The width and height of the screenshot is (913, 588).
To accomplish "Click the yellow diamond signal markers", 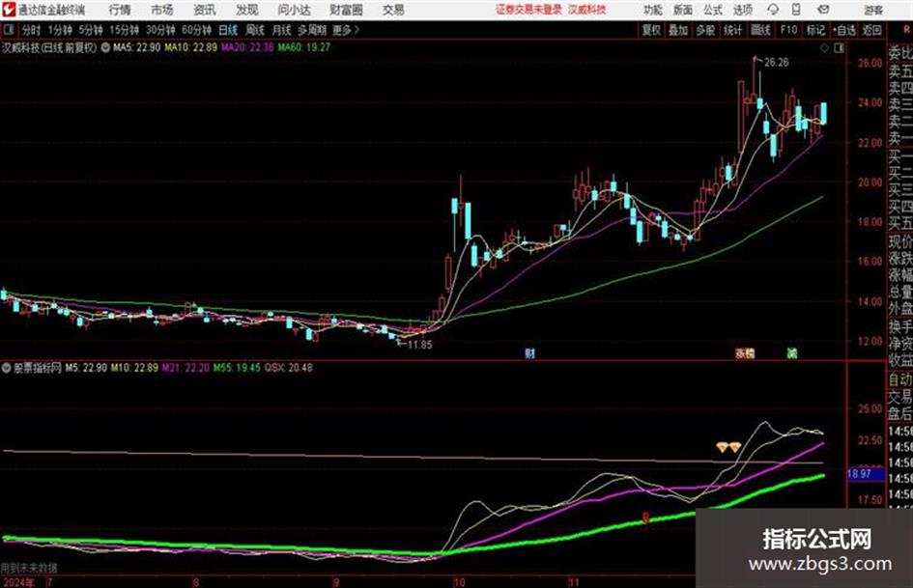I will click(x=728, y=447).
